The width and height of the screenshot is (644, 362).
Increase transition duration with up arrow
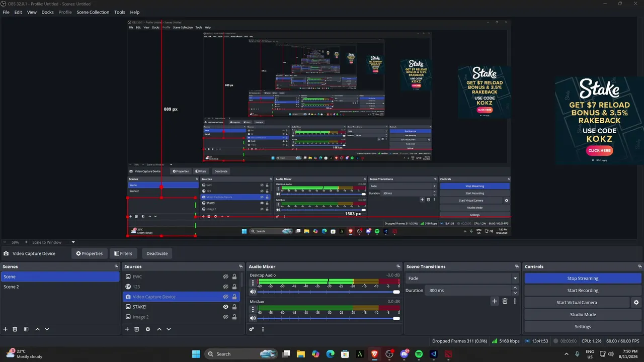[x=515, y=288]
